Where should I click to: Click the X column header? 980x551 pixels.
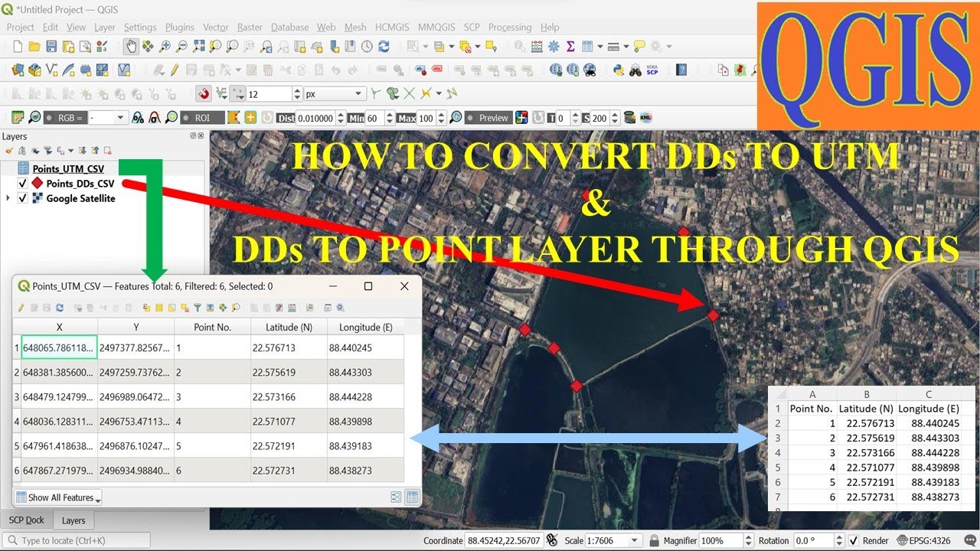click(60, 327)
